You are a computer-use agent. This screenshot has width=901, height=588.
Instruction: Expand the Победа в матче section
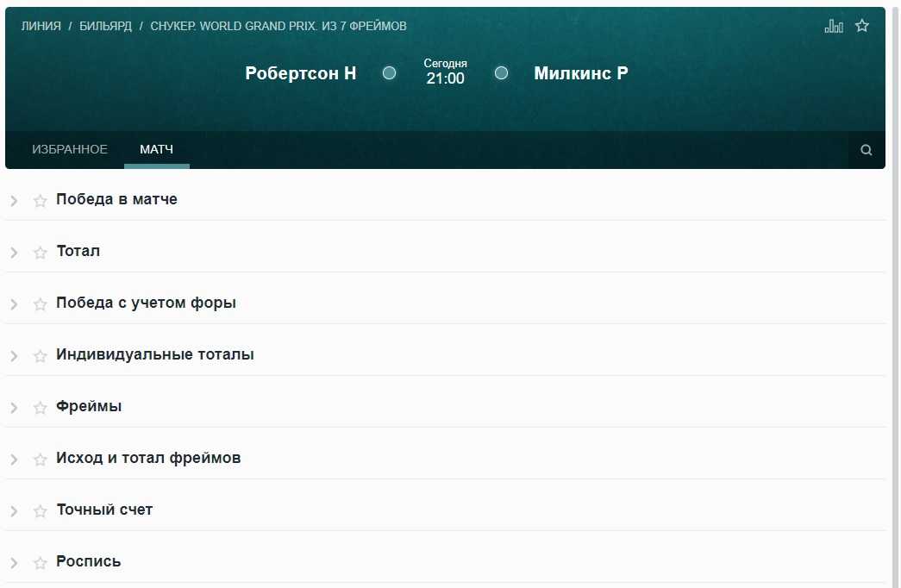[14, 201]
